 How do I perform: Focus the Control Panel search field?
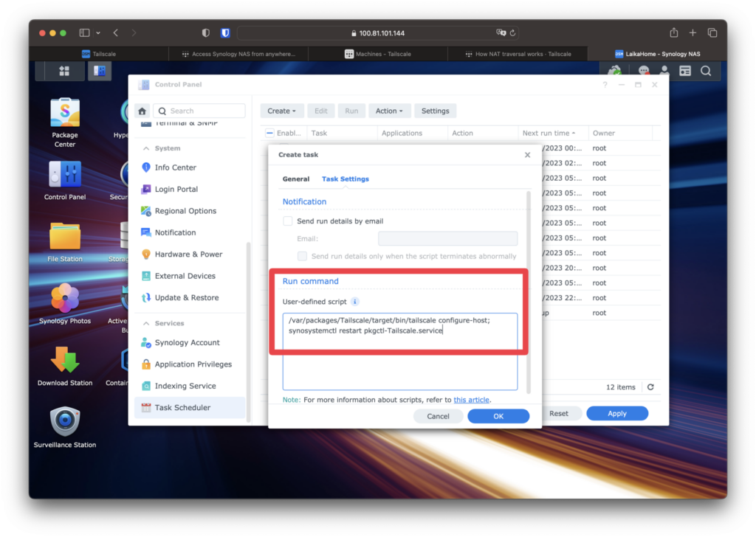click(x=199, y=111)
